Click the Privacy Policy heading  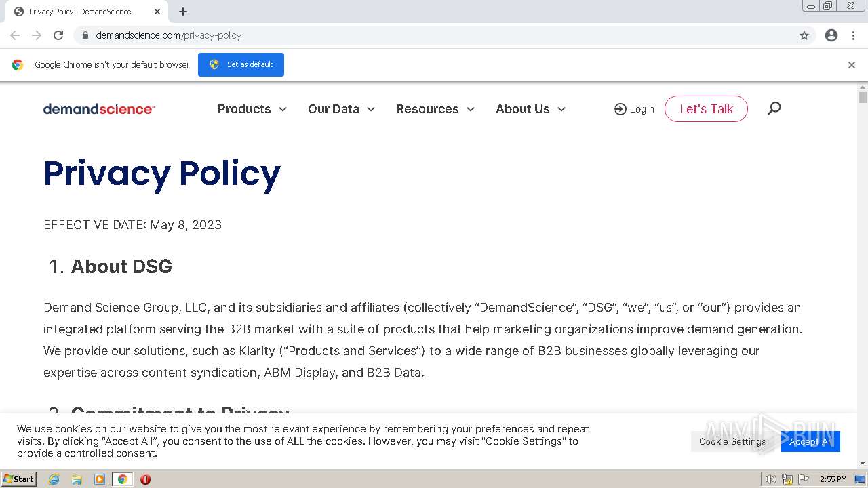(162, 174)
